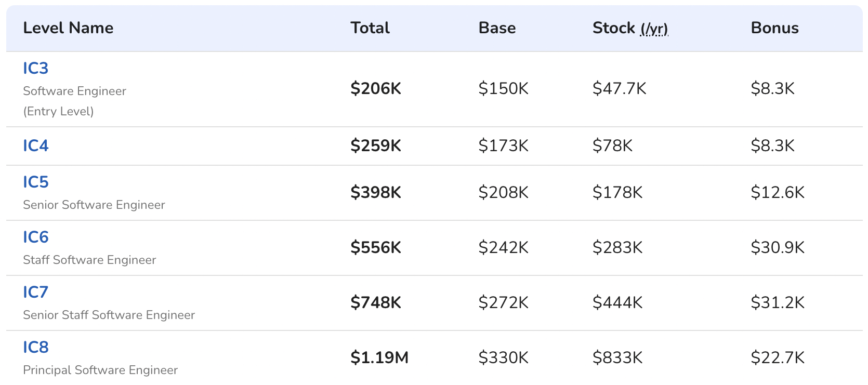Click the Principal Software Engineer label
868x385 pixels.
[100, 370]
